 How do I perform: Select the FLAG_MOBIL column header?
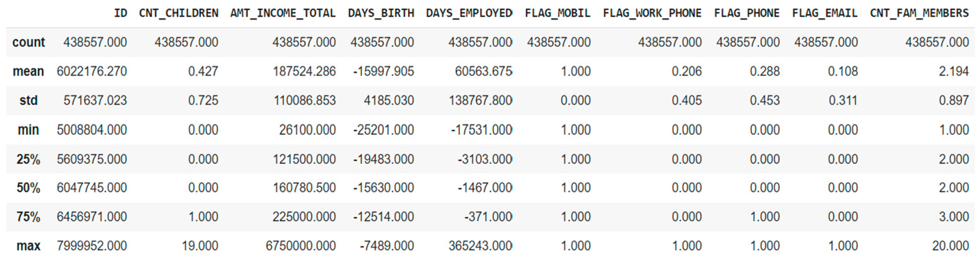coord(557,13)
